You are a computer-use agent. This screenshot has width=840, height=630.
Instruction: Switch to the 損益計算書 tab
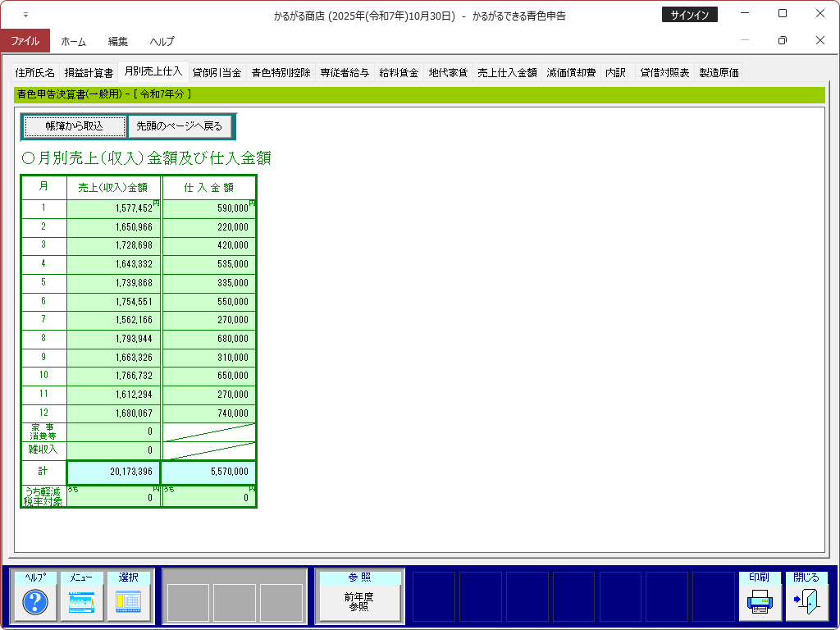[x=89, y=72]
